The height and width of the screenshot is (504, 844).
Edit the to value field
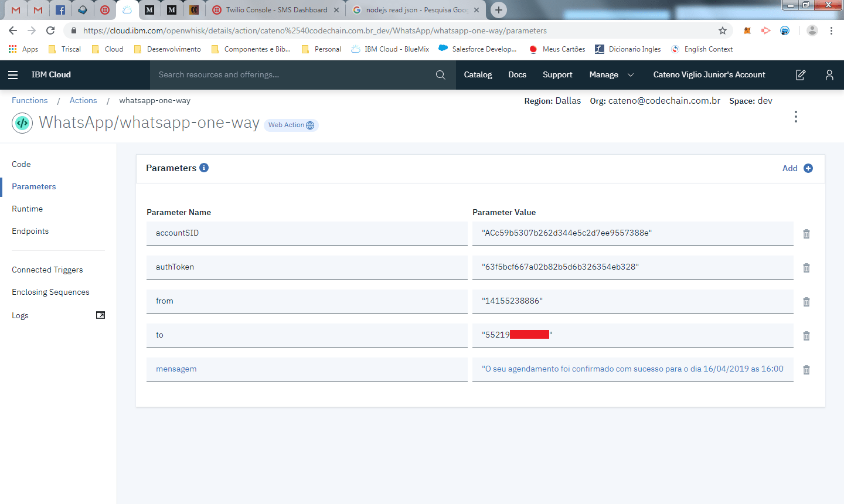[x=633, y=335]
